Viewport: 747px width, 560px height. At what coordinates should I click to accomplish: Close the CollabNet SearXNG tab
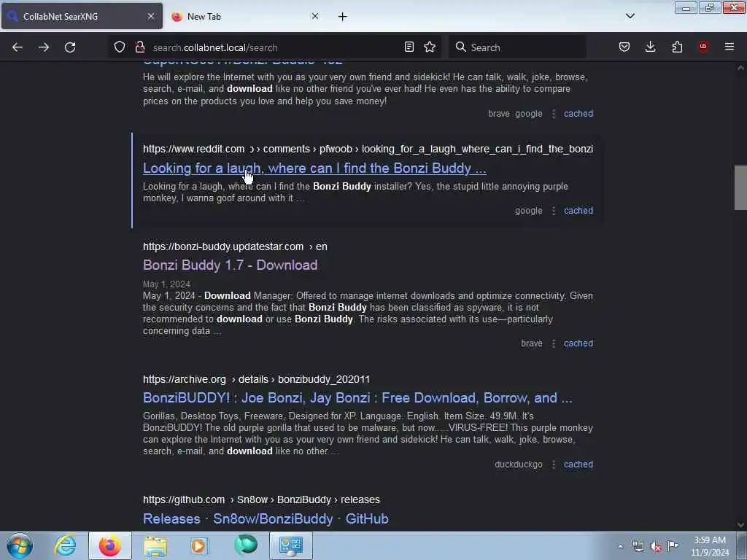pyautogui.click(x=150, y=16)
